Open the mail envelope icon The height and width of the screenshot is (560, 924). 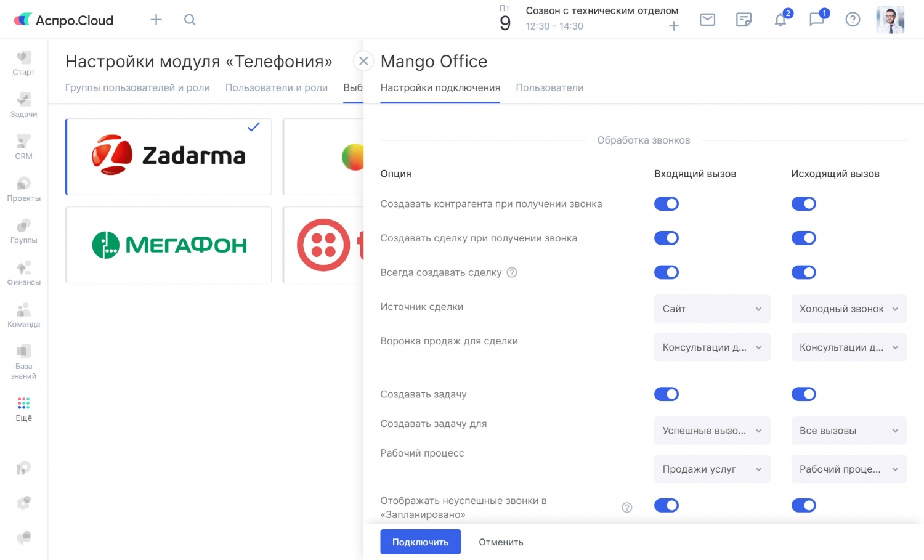(707, 20)
